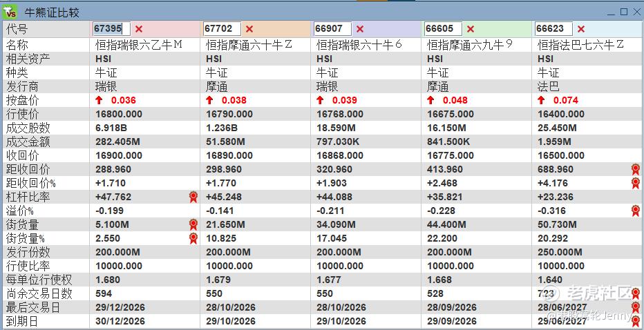
Task: Click the 每单位行使权 row label
Action: coord(39,280)
